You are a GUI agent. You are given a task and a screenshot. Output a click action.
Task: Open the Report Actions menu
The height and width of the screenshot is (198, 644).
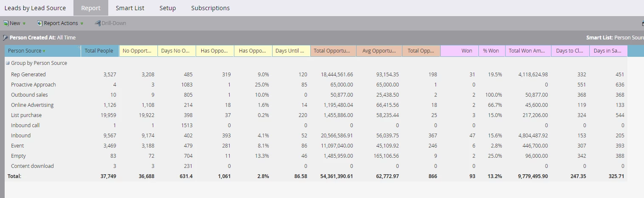[60, 23]
